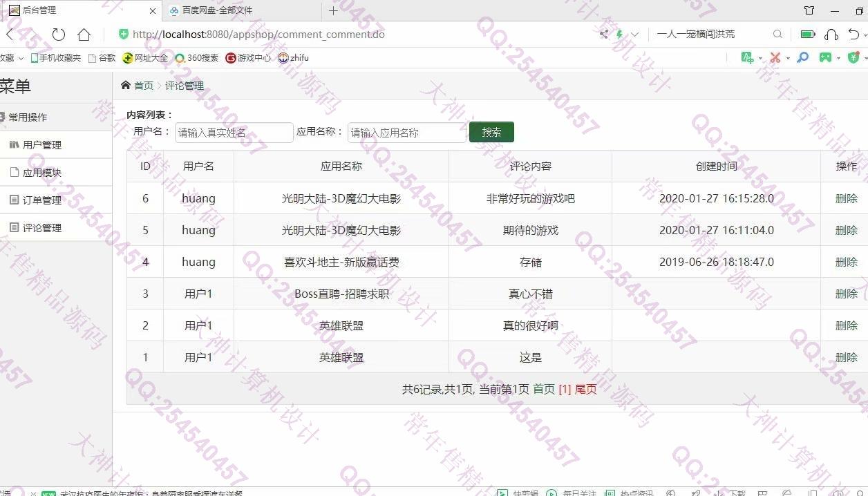Image resolution: width=868 pixels, height=496 pixels.
Task: Open zhifu bookmark
Action: pyautogui.click(x=293, y=58)
